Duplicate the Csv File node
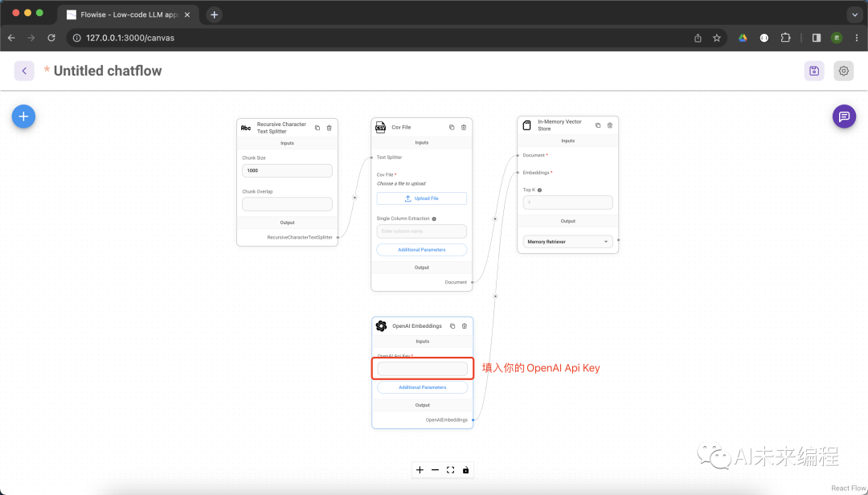The height and width of the screenshot is (495, 868). [452, 127]
